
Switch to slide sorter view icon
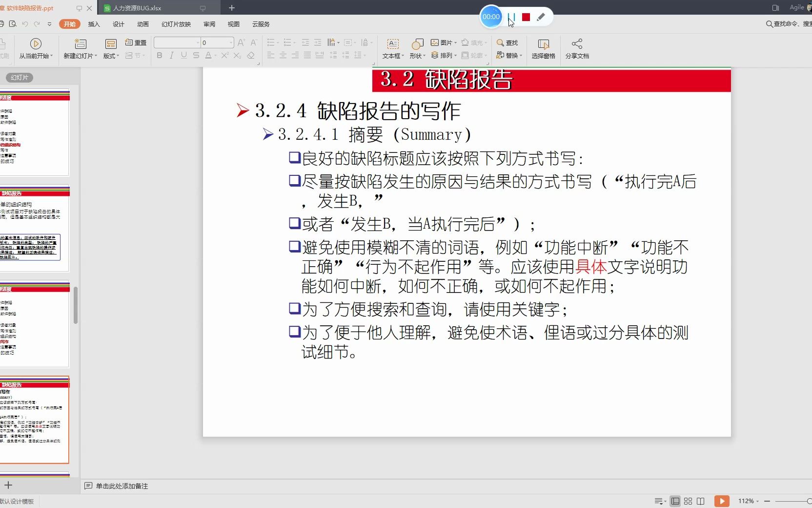pyautogui.click(x=688, y=501)
